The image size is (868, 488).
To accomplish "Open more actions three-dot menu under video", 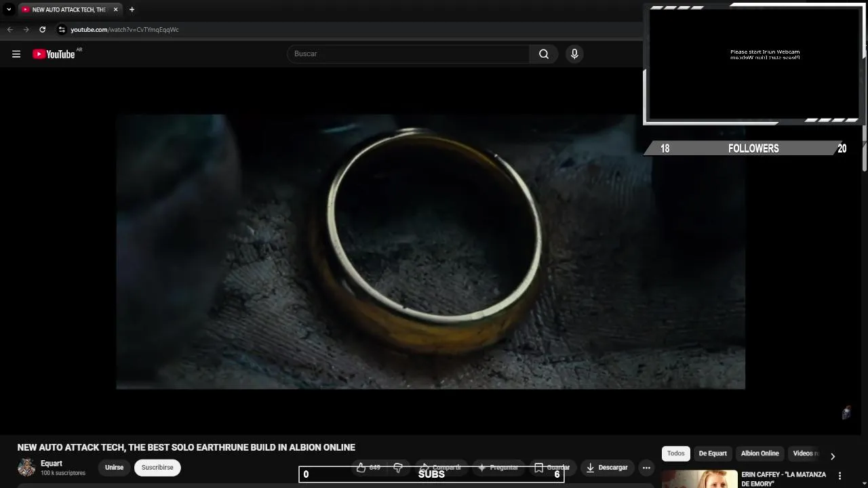I will click(646, 468).
